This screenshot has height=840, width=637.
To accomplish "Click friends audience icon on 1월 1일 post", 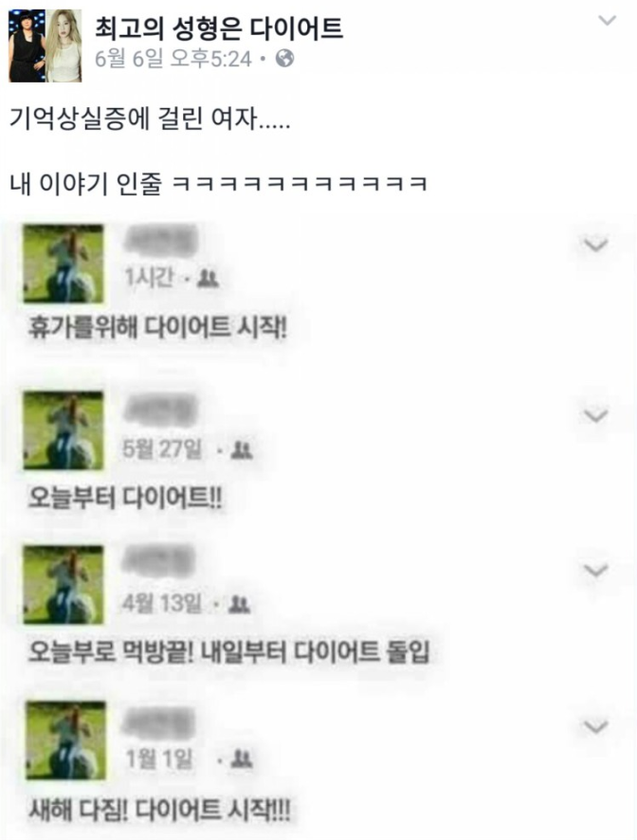I will coord(241,759).
